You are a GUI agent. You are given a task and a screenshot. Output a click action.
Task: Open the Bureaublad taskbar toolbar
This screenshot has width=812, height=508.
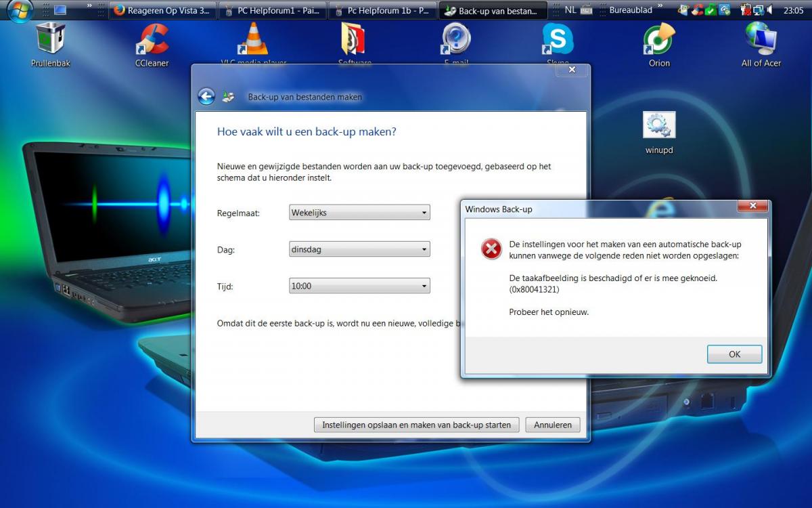(x=631, y=10)
